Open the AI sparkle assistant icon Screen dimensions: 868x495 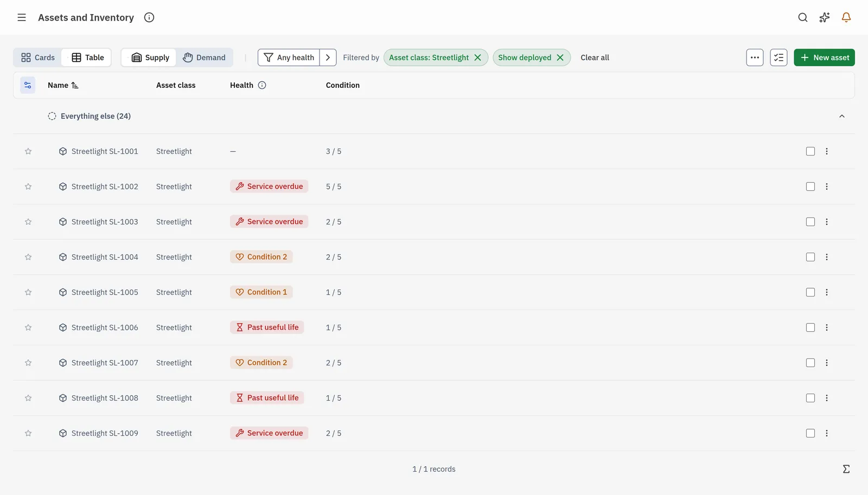pos(825,17)
